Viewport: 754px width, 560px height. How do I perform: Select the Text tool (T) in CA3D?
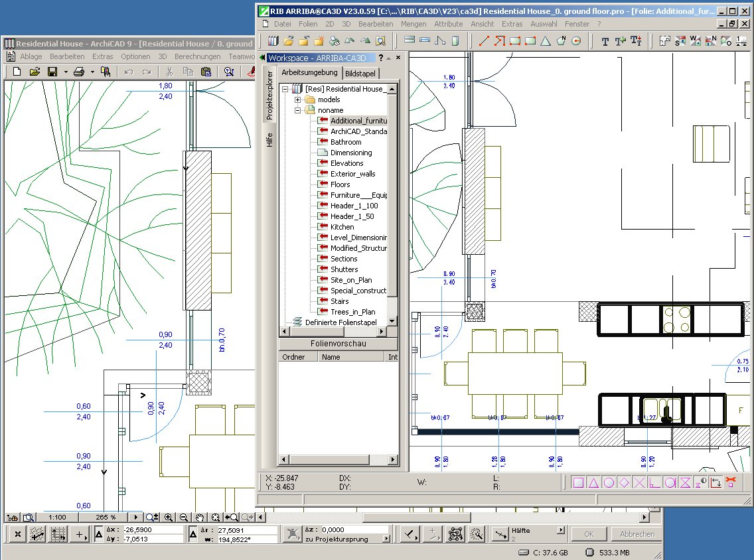coord(605,41)
